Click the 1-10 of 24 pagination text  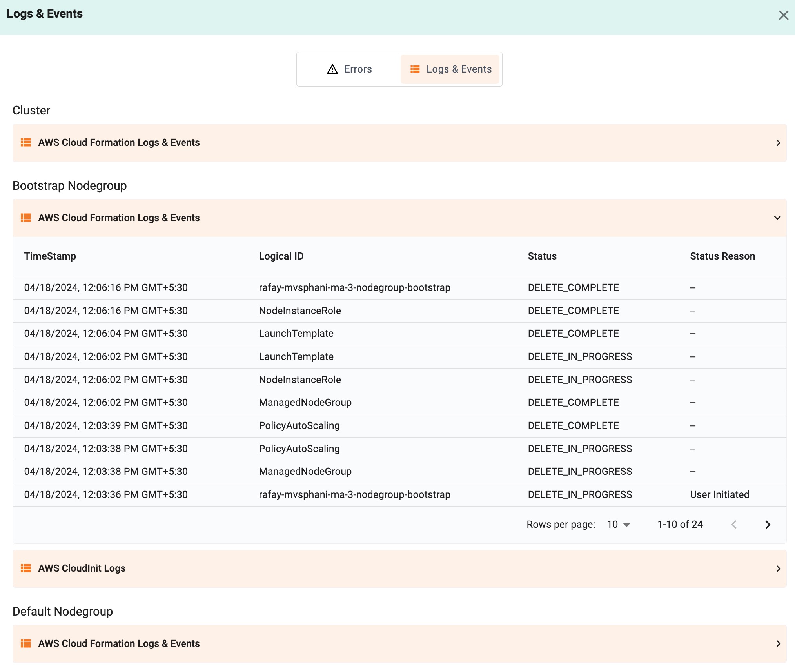[x=680, y=524]
